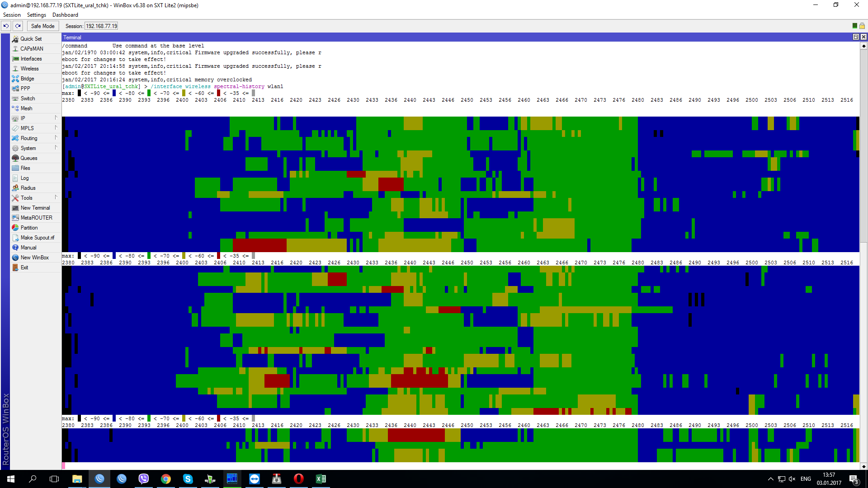The image size is (868, 488).
Task: Open the Files list
Action: pyautogui.click(x=25, y=168)
